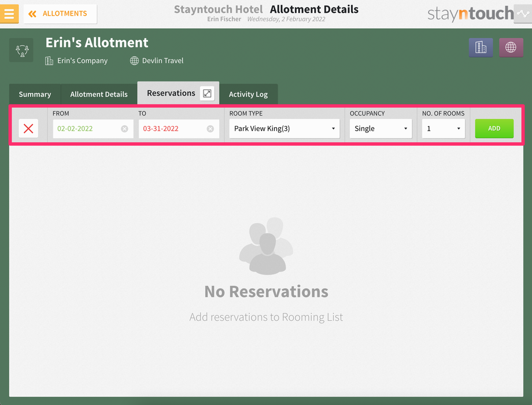
Task: Click the To date field 03-31-2022
Action: pos(179,129)
